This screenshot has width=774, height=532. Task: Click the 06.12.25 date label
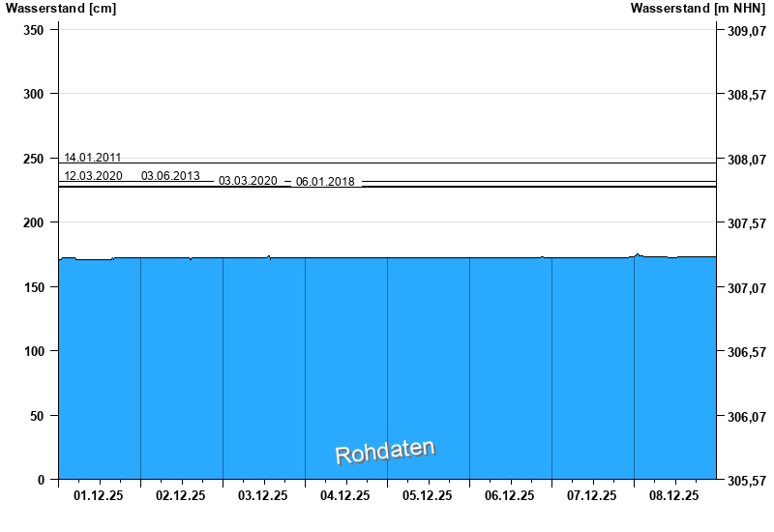click(x=510, y=495)
